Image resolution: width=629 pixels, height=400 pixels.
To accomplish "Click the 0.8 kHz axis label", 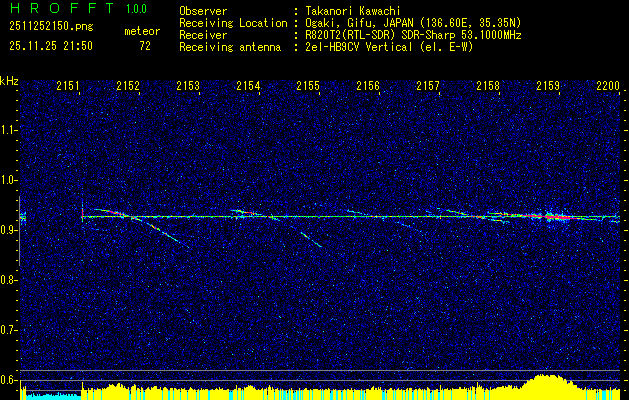I will [x=9, y=280].
